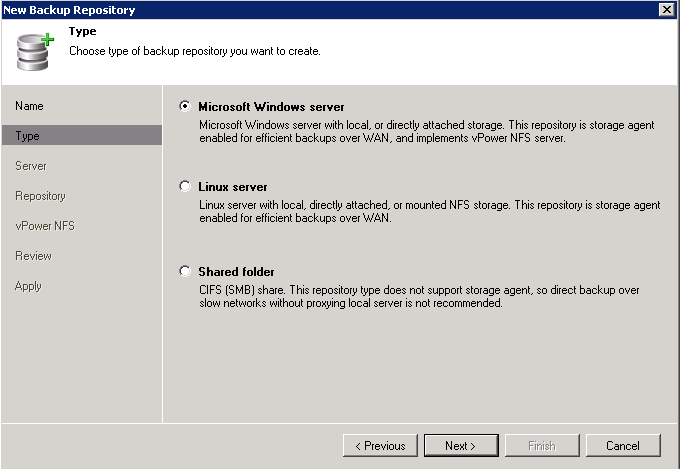Proceed with the Next button

pyautogui.click(x=461, y=446)
